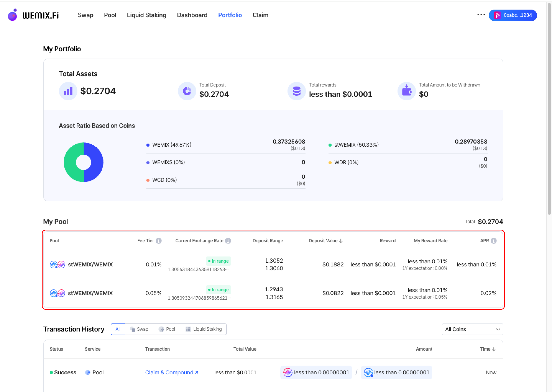Click the 0xabc...1234 wallet button

pyautogui.click(x=513, y=15)
